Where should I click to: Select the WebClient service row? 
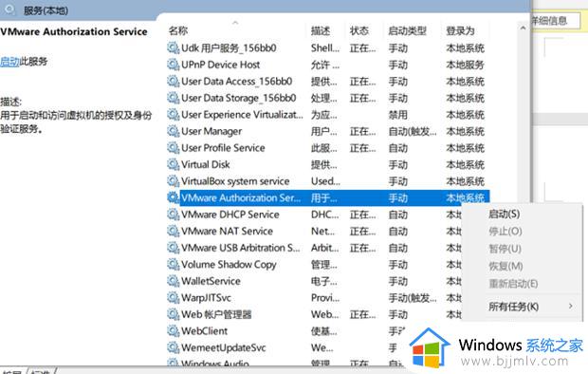(204, 331)
